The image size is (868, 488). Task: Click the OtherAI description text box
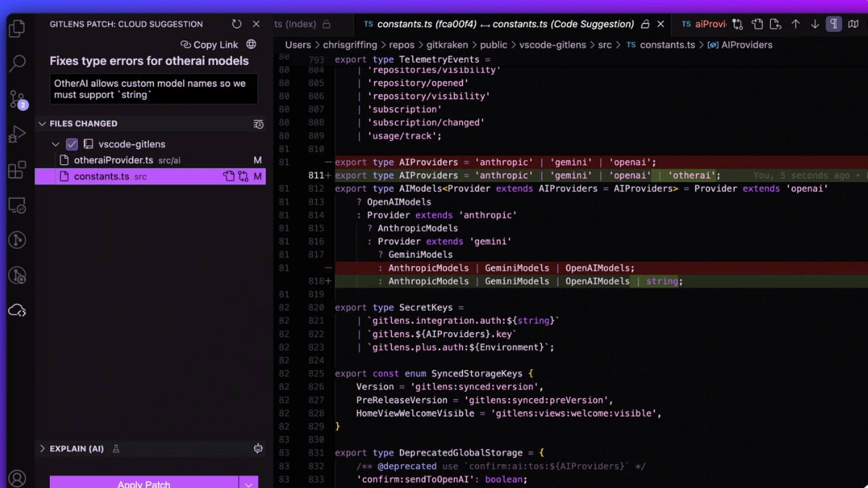pos(154,89)
